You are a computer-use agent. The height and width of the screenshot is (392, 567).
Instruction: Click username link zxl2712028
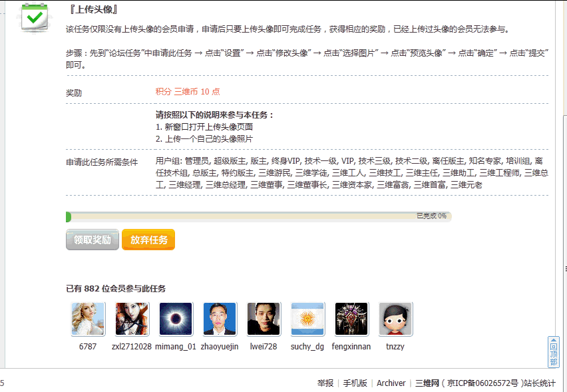(x=132, y=347)
